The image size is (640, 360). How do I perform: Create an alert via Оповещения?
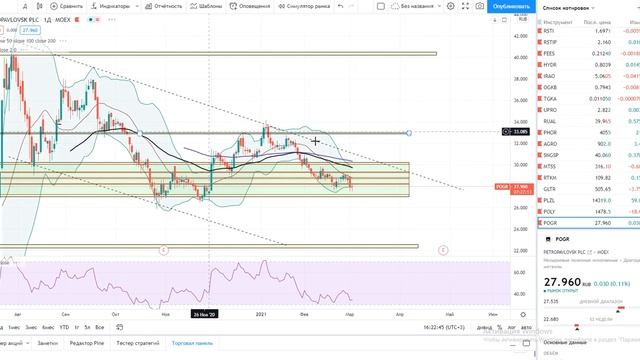pyautogui.click(x=250, y=6)
